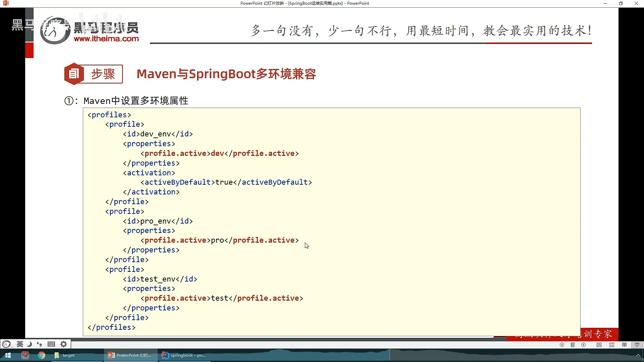Open IME soft keyboard icon
The image size is (644, 362).
click(x=51, y=344)
